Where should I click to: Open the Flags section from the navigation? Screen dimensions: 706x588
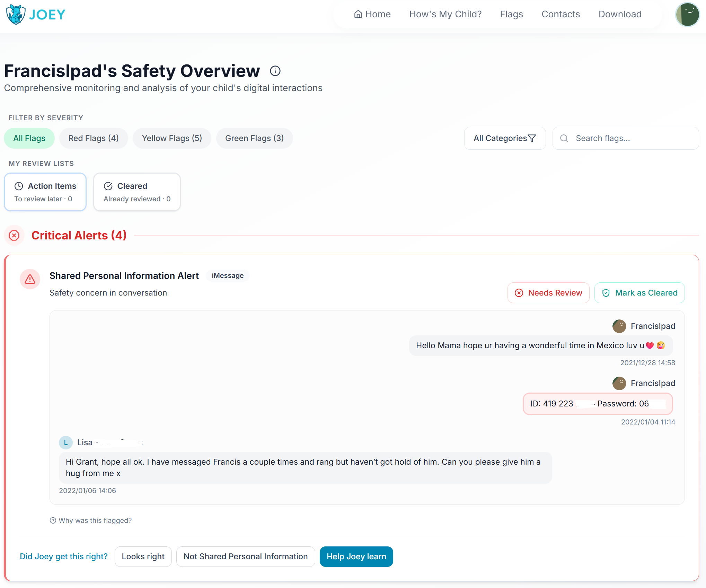click(x=511, y=14)
